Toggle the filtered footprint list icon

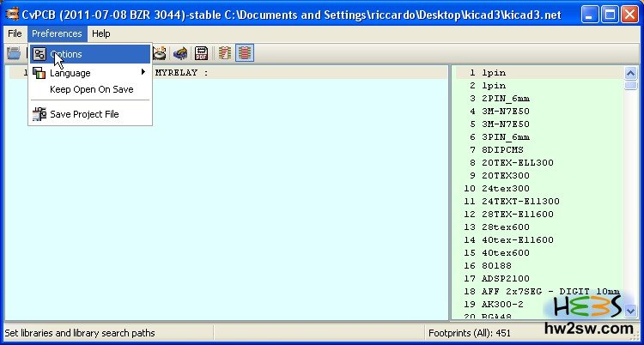coord(225,53)
